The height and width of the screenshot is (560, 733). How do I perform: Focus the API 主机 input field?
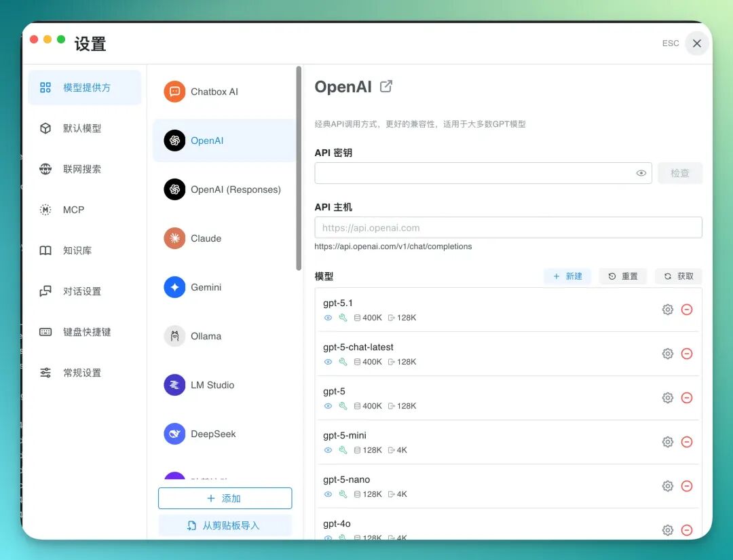[508, 227]
